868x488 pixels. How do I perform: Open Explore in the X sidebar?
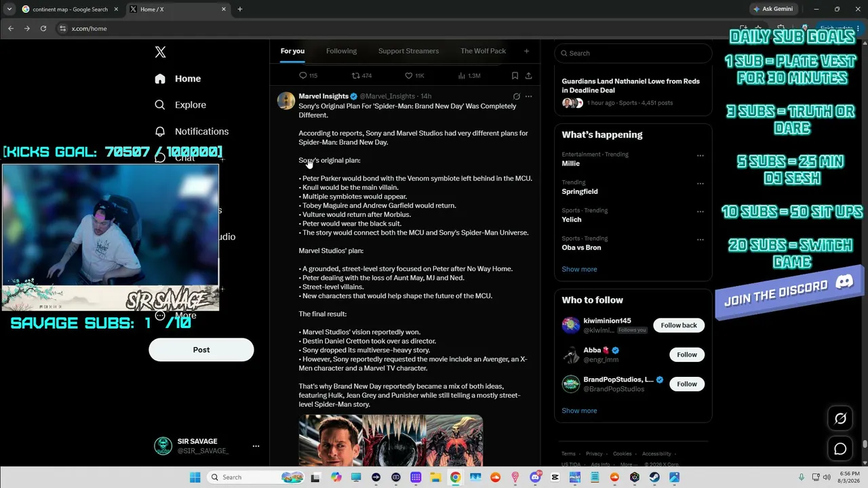pos(180,105)
